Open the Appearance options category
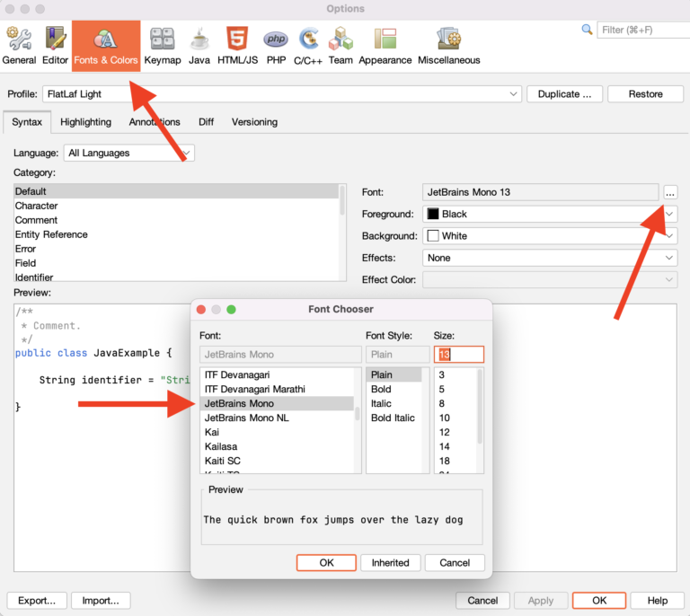The height and width of the screenshot is (616, 690). (385, 46)
